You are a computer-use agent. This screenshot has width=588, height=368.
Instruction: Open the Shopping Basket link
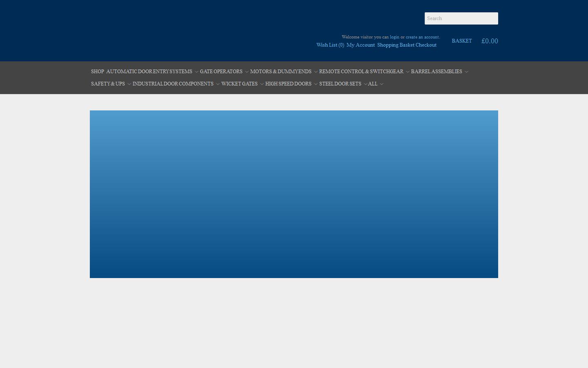[395, 45]
